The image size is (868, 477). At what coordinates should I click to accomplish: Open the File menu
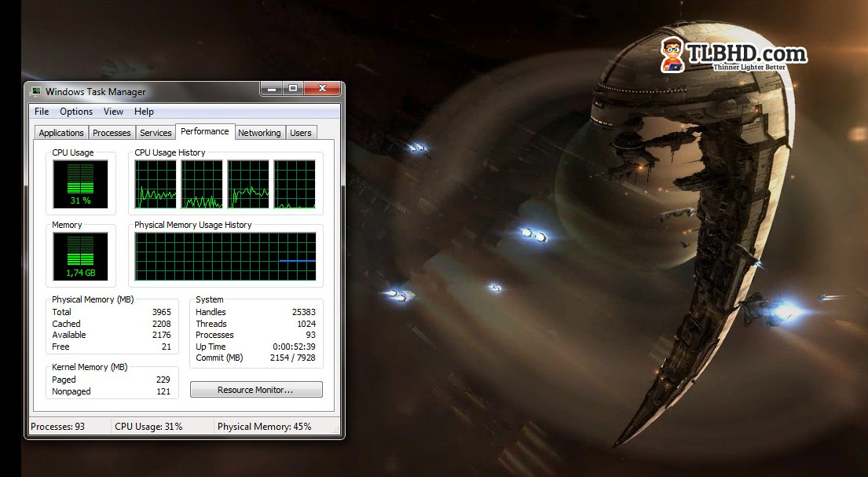pos(42,112)
